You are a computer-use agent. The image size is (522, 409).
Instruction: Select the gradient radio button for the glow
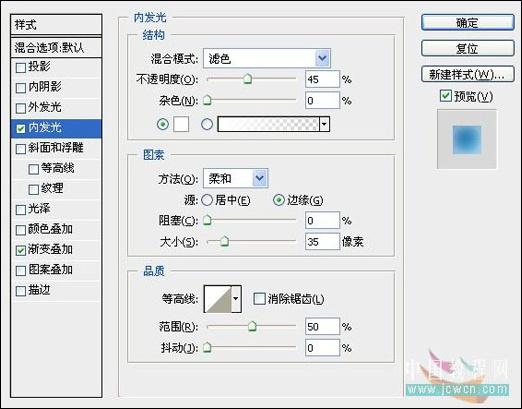(x=207, y=124)
